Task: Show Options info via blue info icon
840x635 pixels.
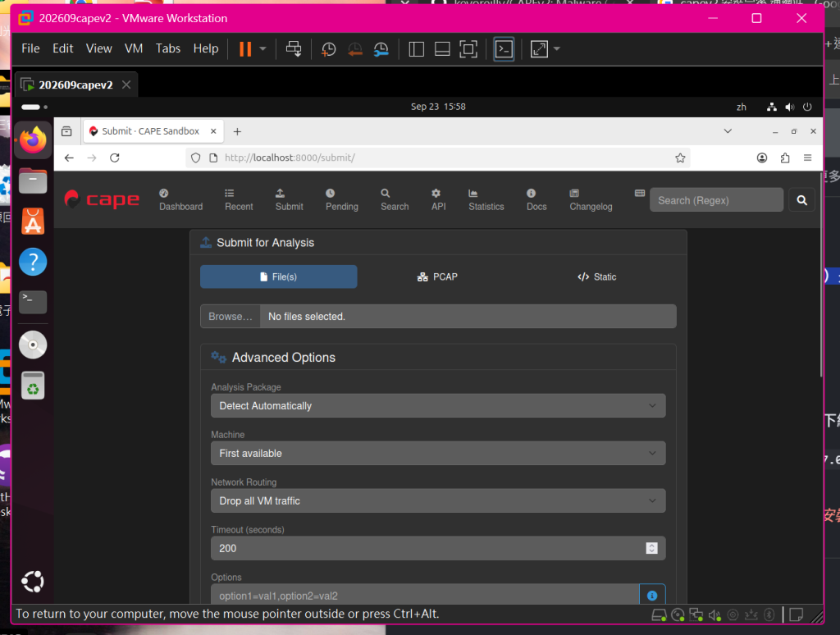Action: (x=652, y=596)
